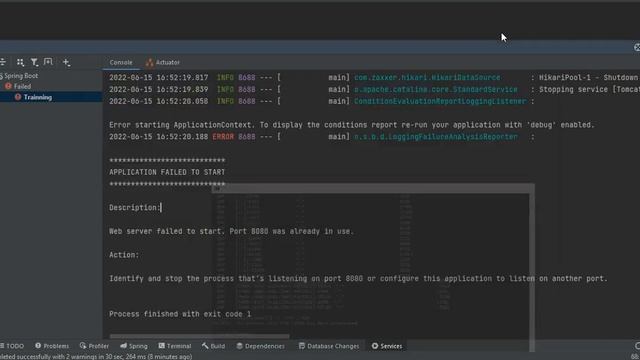The image size is (640, 360).
Task: Click 'Error starting ApplicationContext' message
Action: coord(351,125)
